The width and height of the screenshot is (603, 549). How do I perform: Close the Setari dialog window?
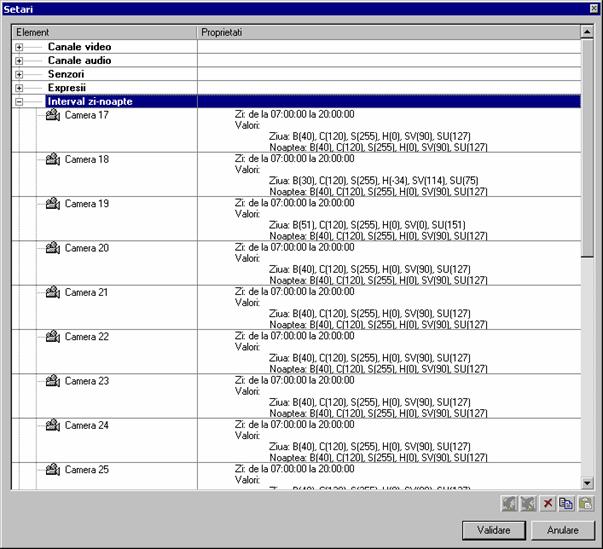coord(593,8)
